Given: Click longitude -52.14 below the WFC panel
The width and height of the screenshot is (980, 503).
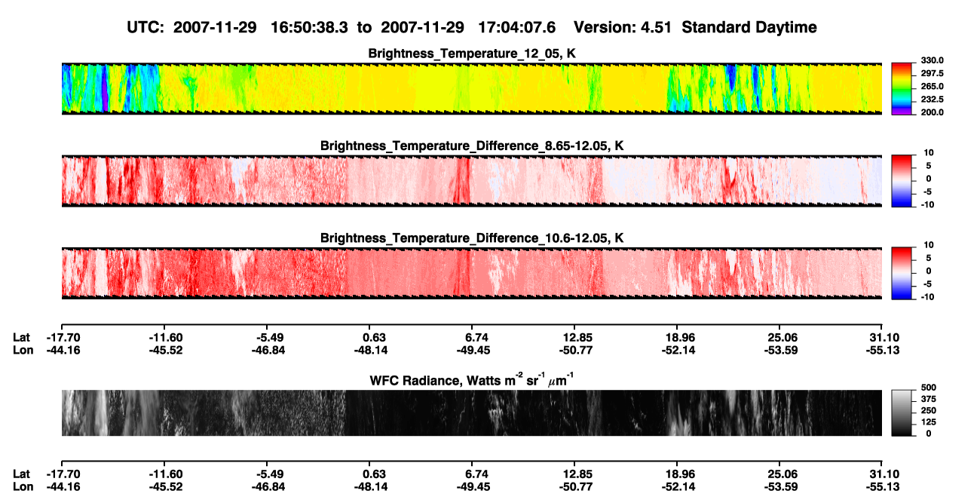Looking at the screenshot, I should click(678, 486).
